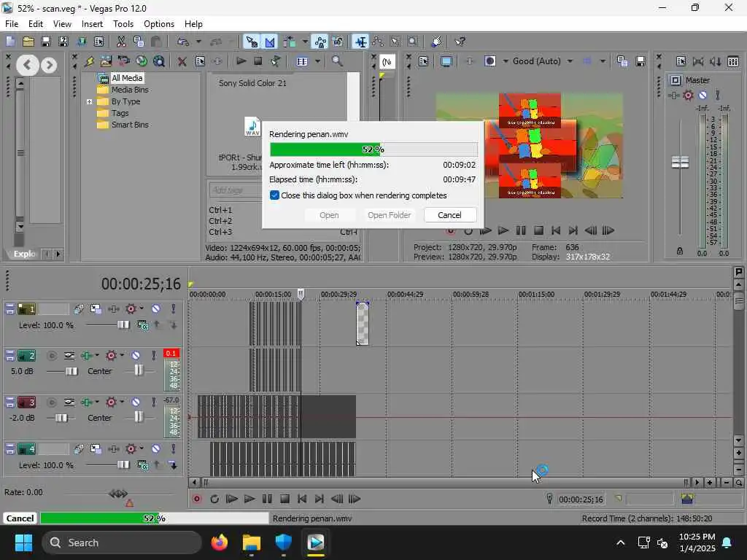Adjust track 3 pan slider
This screenshot has width=747, height=560.
[138, 418]
